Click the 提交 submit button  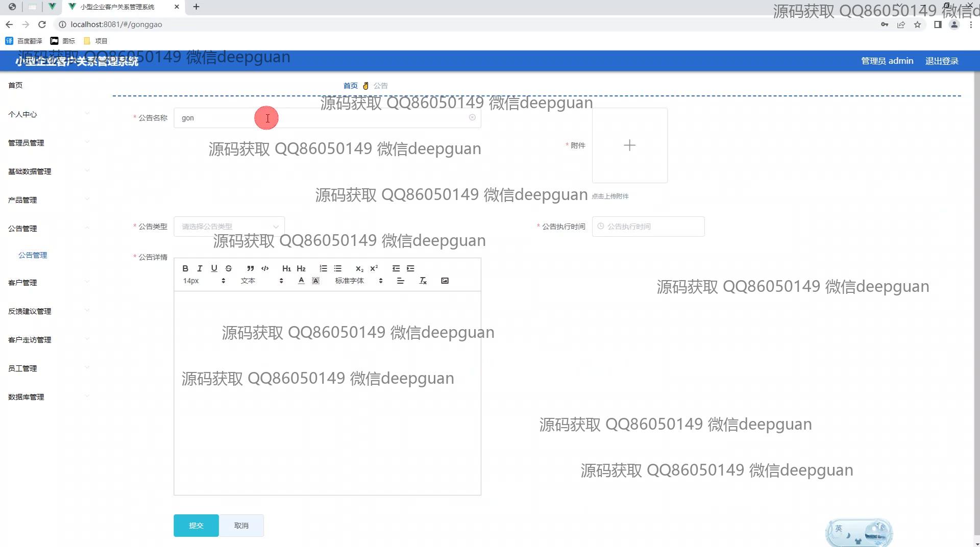[196, 526]
